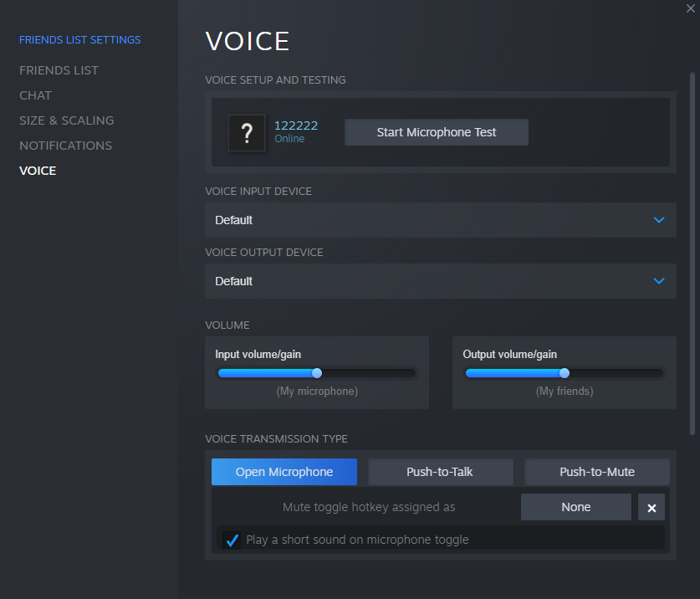Click the Voice Output Device dropdown arrow
Image resolution: width=700 pixels, height=599 pixels.
(x=659, y=281)
